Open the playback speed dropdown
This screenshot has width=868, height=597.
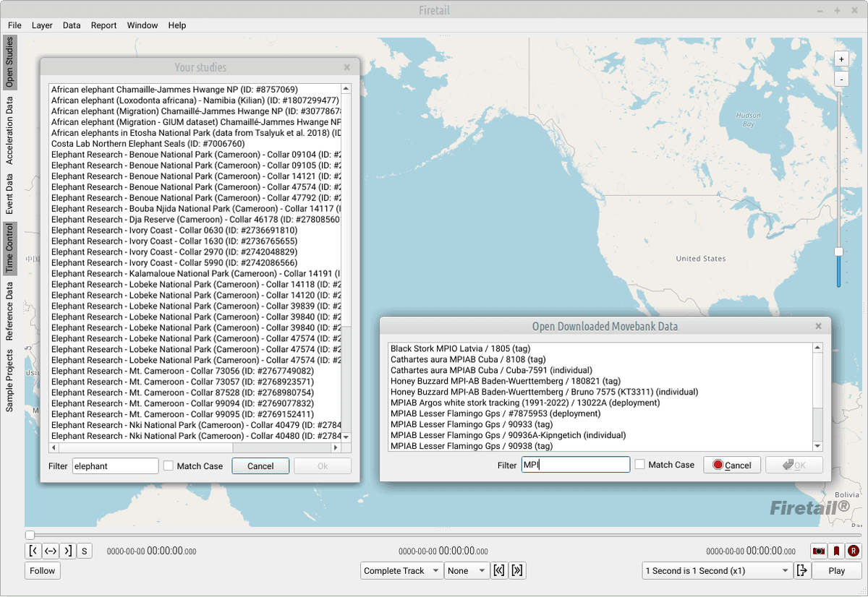[717, 570]
